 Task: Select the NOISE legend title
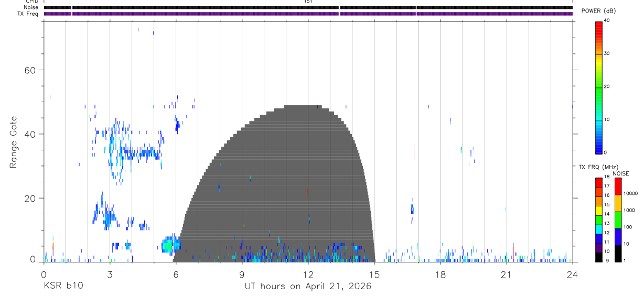(621, 174)
